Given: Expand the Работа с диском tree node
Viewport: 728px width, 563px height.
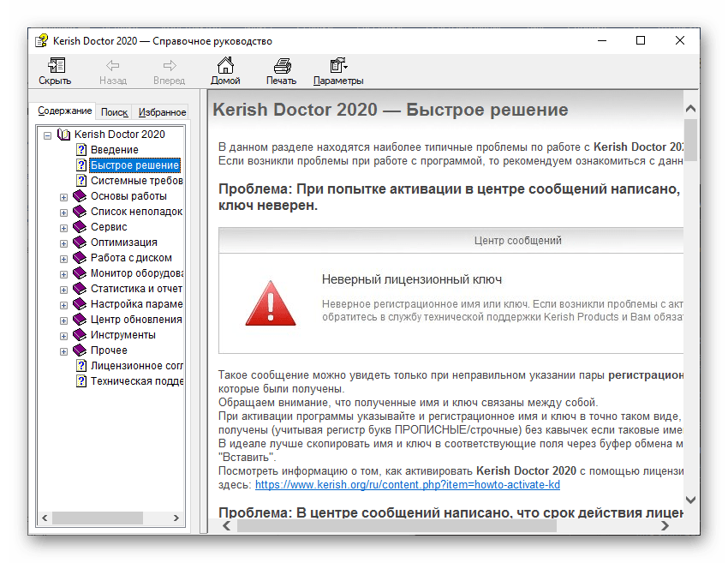Looking at the screenshot, I should (x=63, y=259).
